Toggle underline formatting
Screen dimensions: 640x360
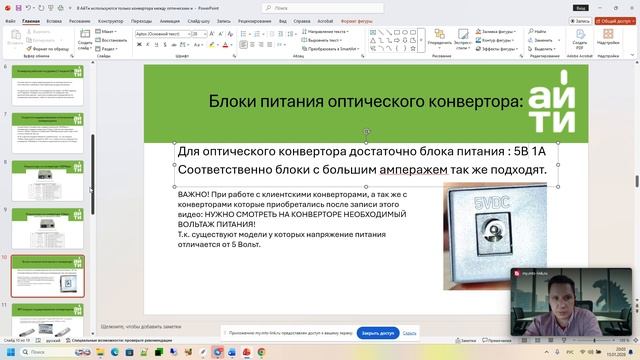pos(156,44)
